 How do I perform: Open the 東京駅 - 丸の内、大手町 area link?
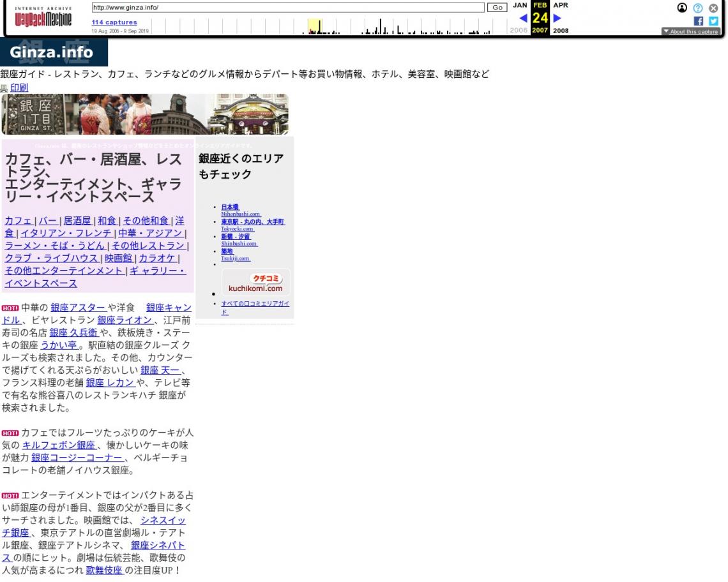click(x=253, y=225)
